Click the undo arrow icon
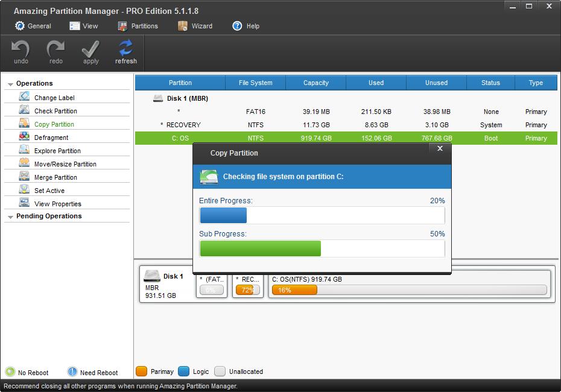The width and height of the screenshot is (561, 392). (21, 48)
